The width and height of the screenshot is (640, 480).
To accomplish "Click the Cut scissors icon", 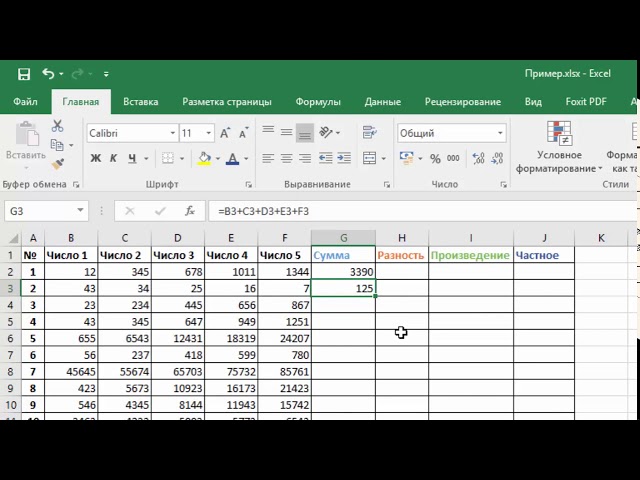I will pos(57,126).
